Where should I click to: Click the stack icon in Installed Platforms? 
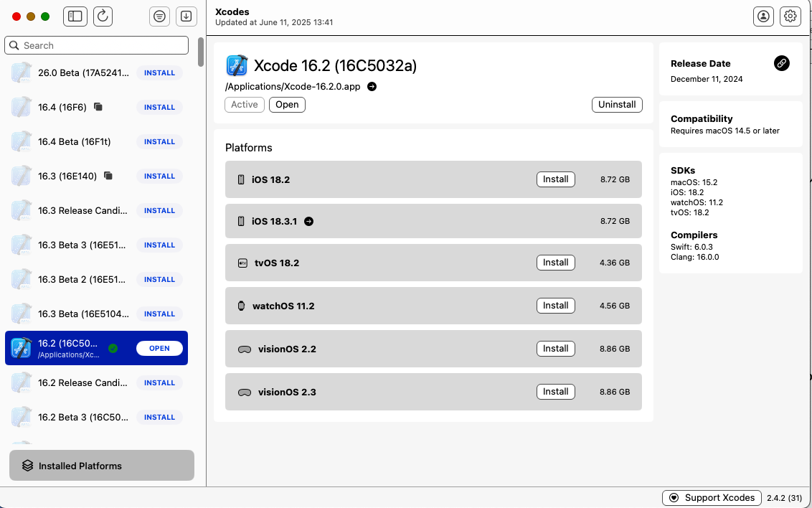(27, 466)
